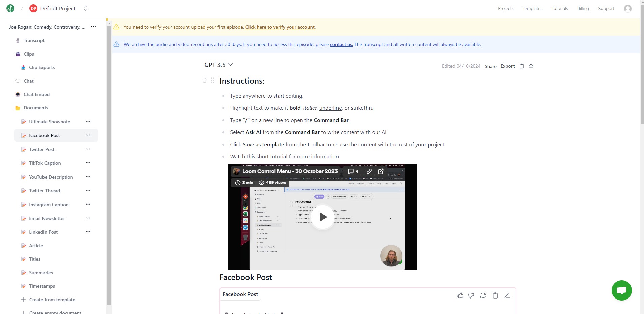Image resolution: width=644 pixels, height=314 pixels.
Task: Open the GPT 3.5 model dropdown
Action: pos(218,65)
